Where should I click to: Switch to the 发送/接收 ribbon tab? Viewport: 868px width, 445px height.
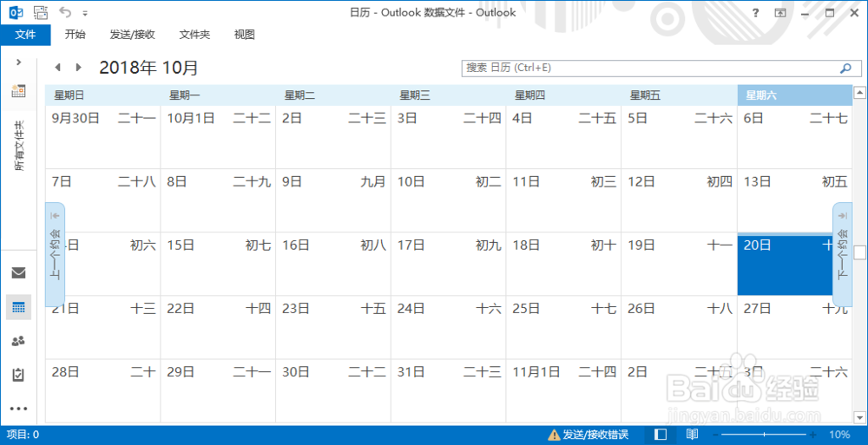pos(132,35)
